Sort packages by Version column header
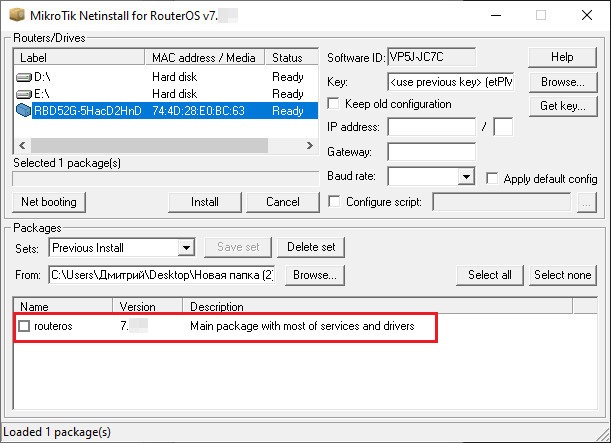611x443 pixels. coord(146,306)
